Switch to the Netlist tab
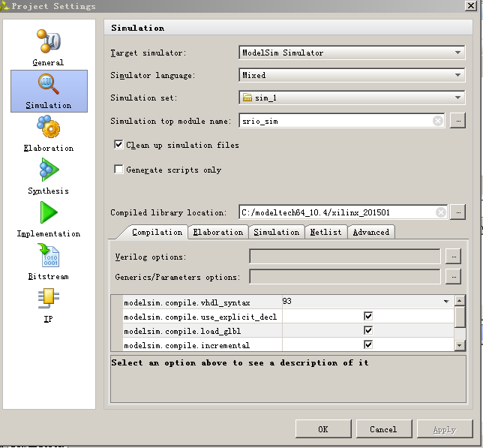483x448 pixels. tap(325, 232)
